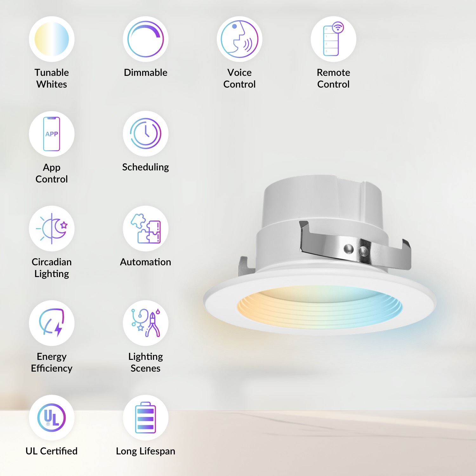Click the "Scheduling" text label
Image resolution: width=476 pixels, height=476 pixels.
click(146, 167)
